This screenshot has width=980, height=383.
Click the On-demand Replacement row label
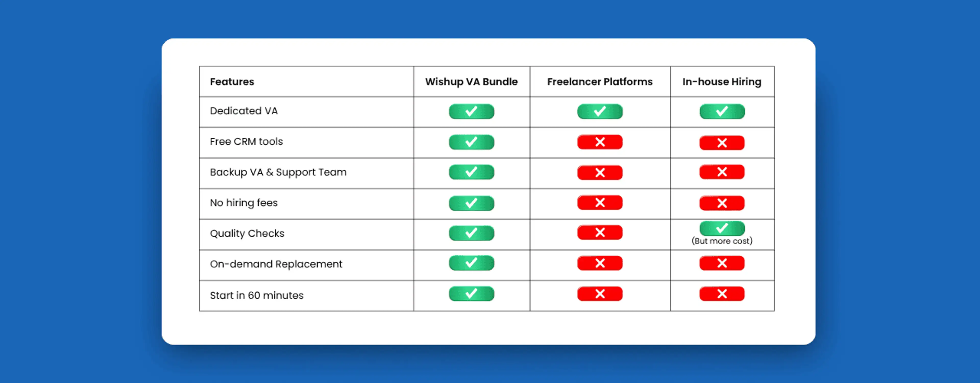click(276, 264)
